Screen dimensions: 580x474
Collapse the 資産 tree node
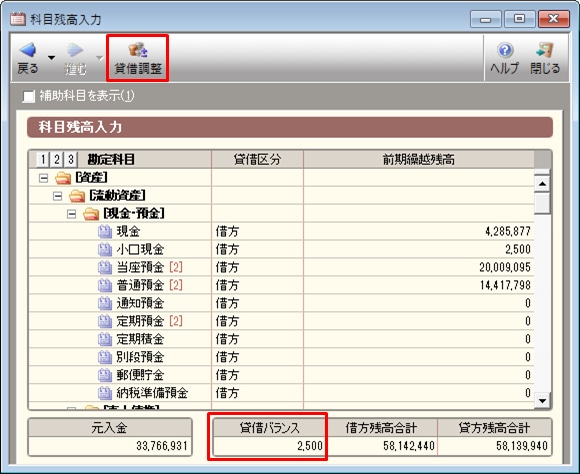44,178
